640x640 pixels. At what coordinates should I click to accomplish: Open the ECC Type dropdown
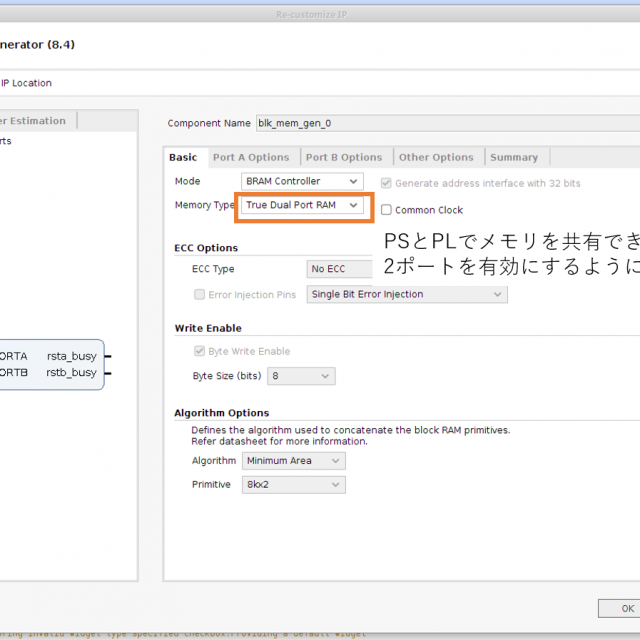pos(340,269)
